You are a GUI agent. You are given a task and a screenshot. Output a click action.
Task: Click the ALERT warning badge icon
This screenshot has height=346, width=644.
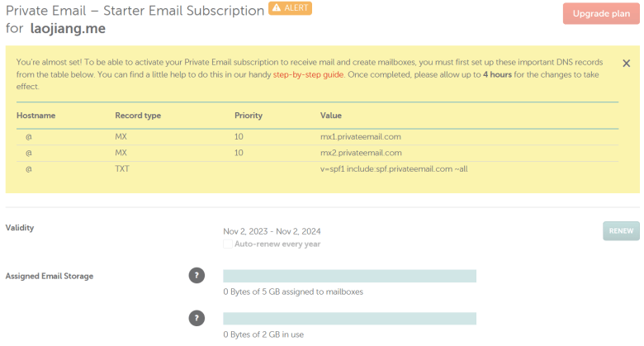click(290, 8)
